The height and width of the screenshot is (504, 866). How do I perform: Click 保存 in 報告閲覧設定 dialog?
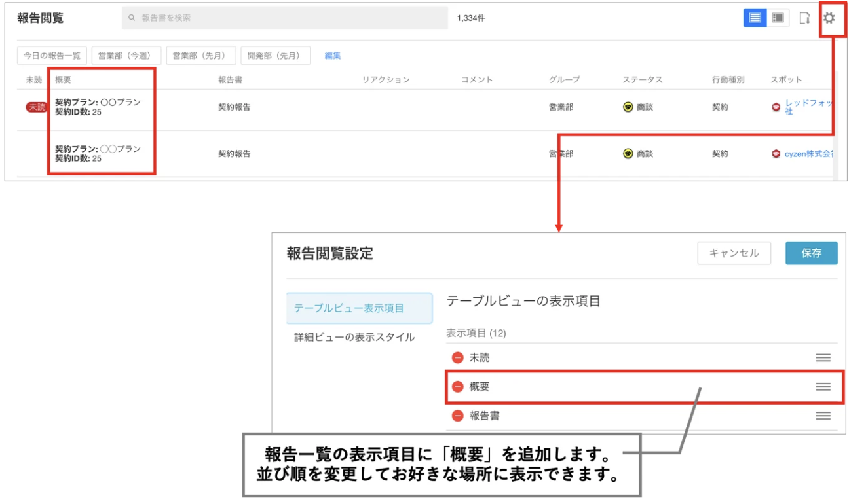click(x=812, y=253)
